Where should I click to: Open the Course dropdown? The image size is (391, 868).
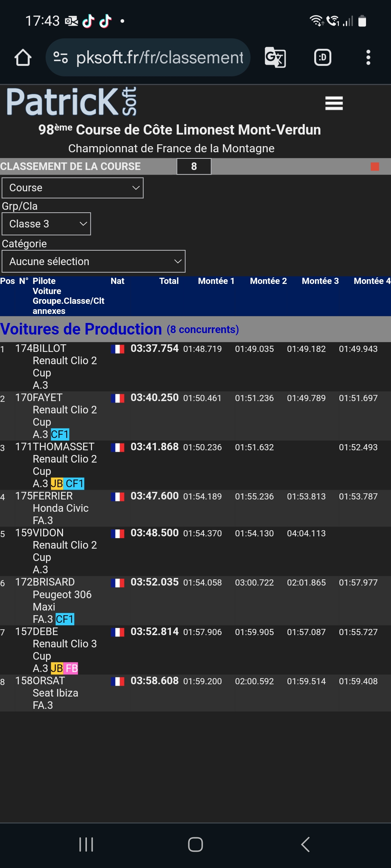coord(73,188)
